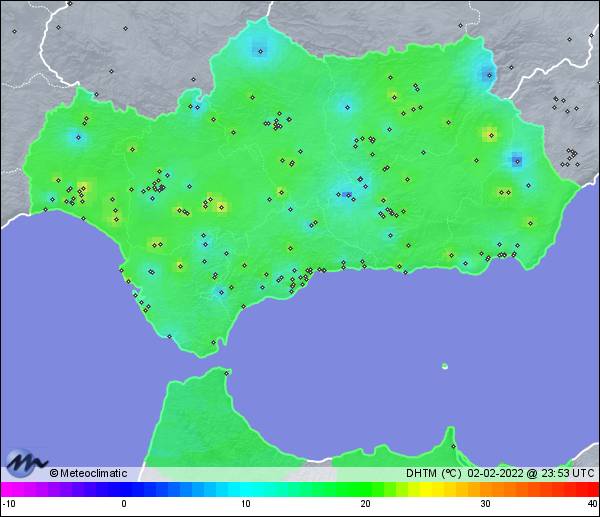
Task: Click the isolated station marker in the sea
Action: 444,366
